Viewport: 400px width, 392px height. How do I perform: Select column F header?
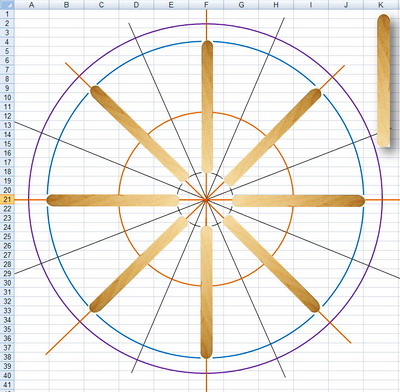(206, 5)
